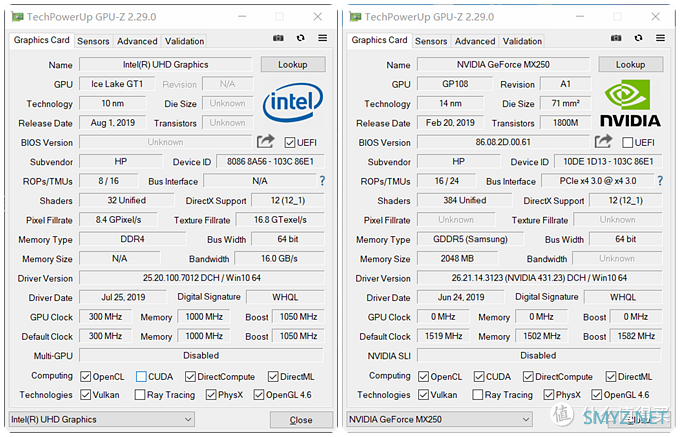Click Boost value 1582 MHz in NVIDIA window
Viewport: 680px width, 437px height.
[x=636, y=336]
